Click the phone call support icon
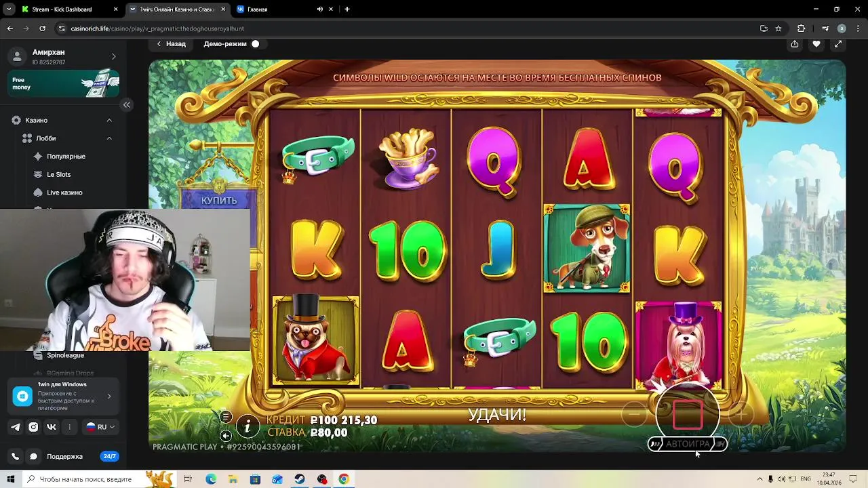 [16, 457]
